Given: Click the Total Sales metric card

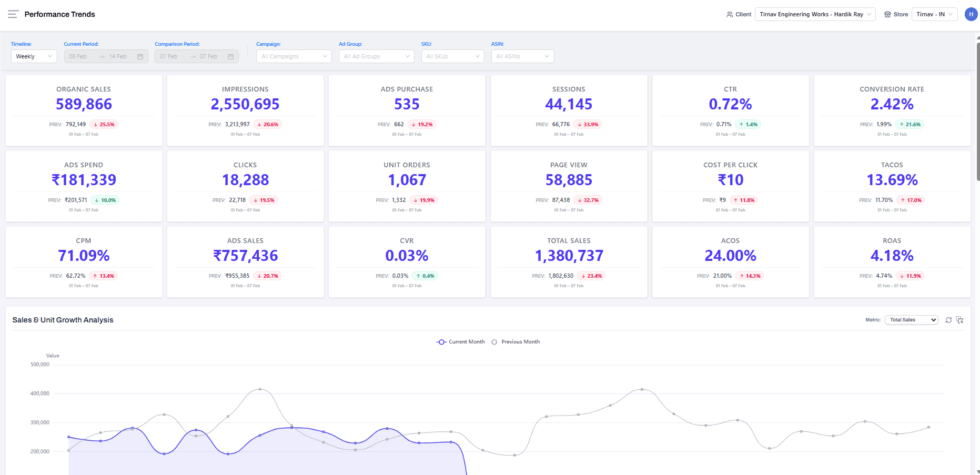Looking at the screenshot, I should (569, 262).
